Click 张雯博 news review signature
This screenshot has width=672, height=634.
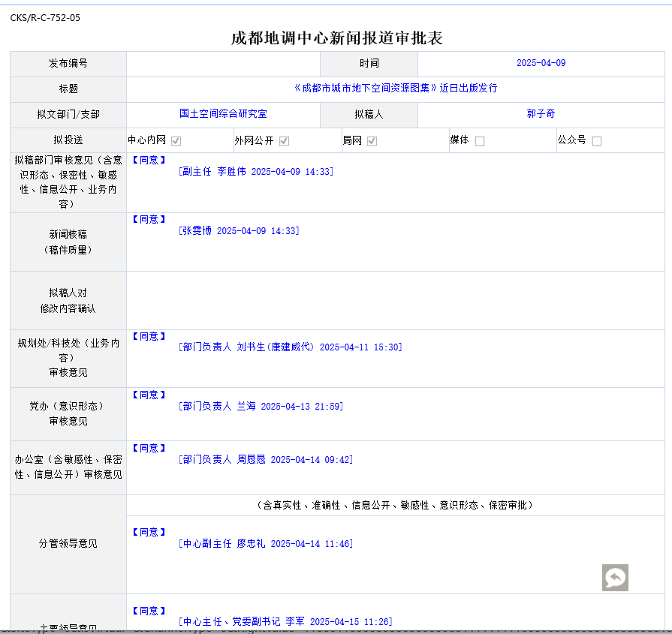pyautogui.click(x=239, y=231)
